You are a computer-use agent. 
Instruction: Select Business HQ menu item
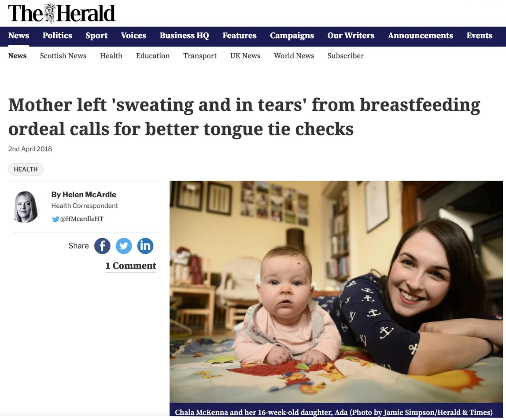pyautogui.click(x=184, y=36)
